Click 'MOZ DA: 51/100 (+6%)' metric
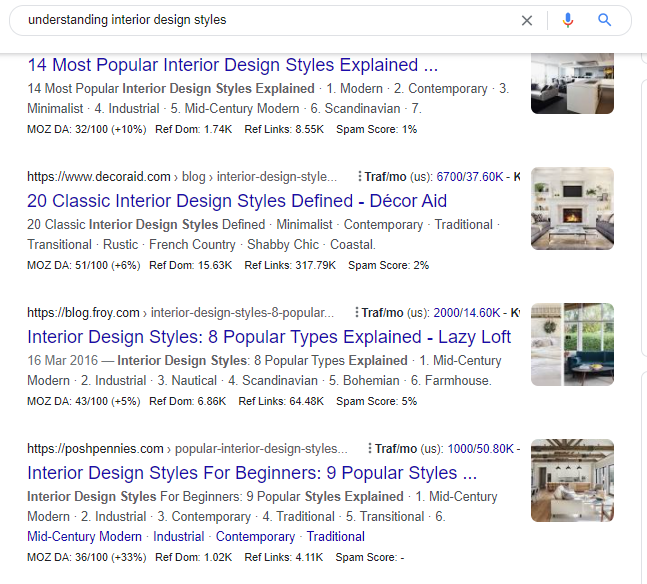This screenshot has width=647, height=584. [x=84, y=265]
